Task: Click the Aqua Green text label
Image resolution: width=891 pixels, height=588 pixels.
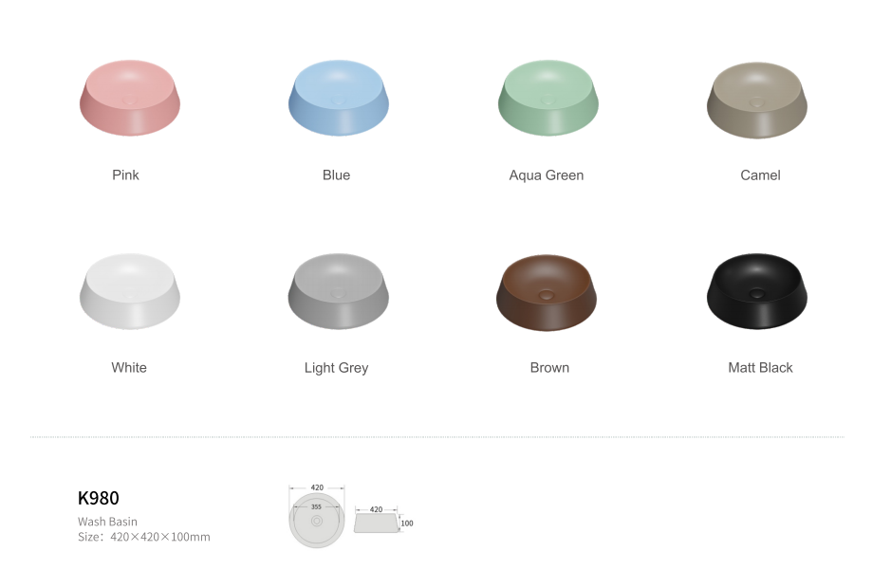Action: click(x=547, y=175)
